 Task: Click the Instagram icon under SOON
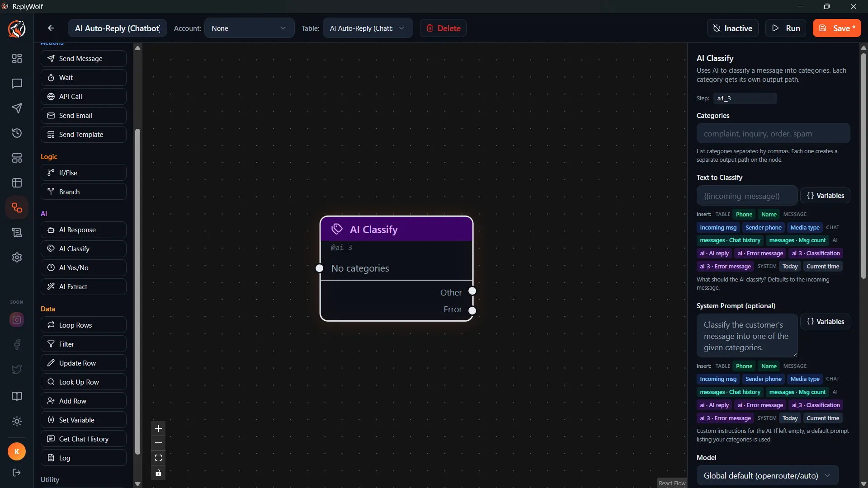(x=17, y=320)
